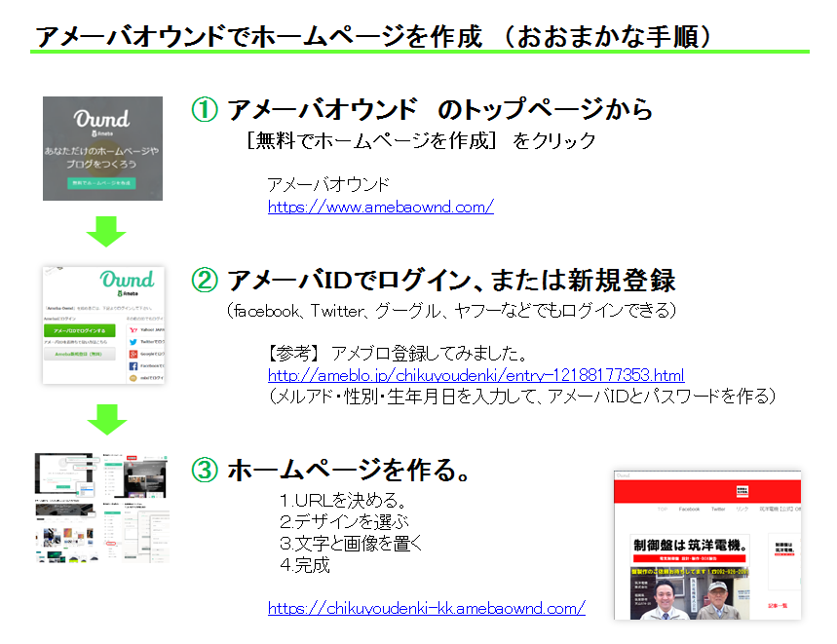Click the heading ホームページを作る。

point(348,470)
